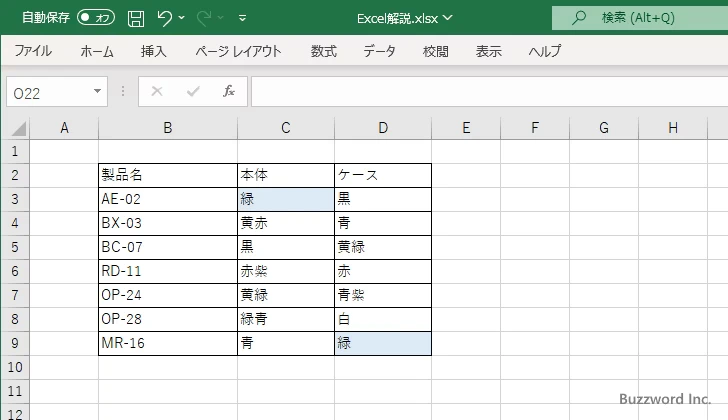728x420 pixels.
Task: Switch to the ホーム tab
Action: [97, 51]
